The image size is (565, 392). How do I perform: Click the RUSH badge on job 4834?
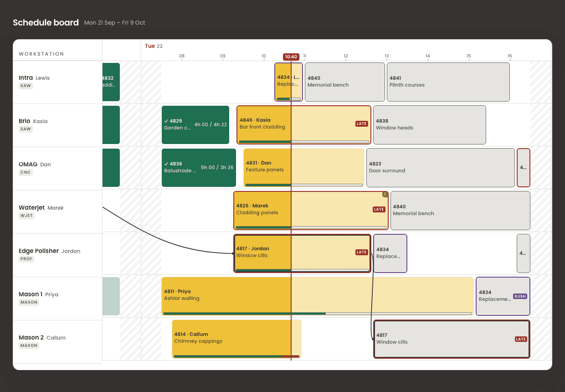(520, 296)
